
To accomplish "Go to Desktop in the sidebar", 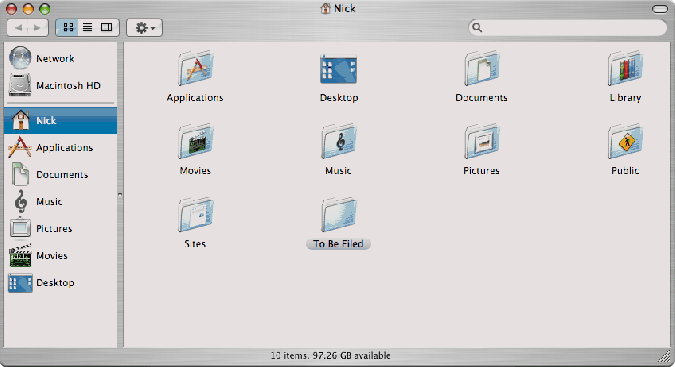I will click(60, 283).
